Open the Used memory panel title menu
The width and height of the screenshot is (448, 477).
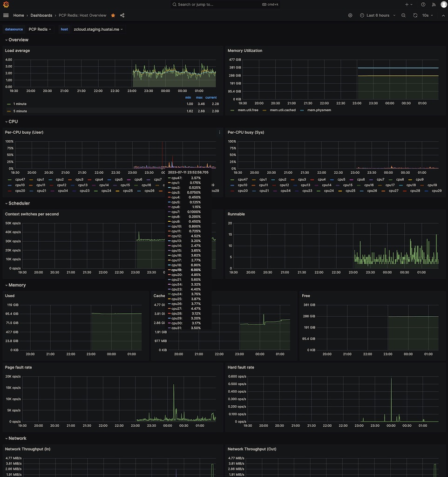10,296
